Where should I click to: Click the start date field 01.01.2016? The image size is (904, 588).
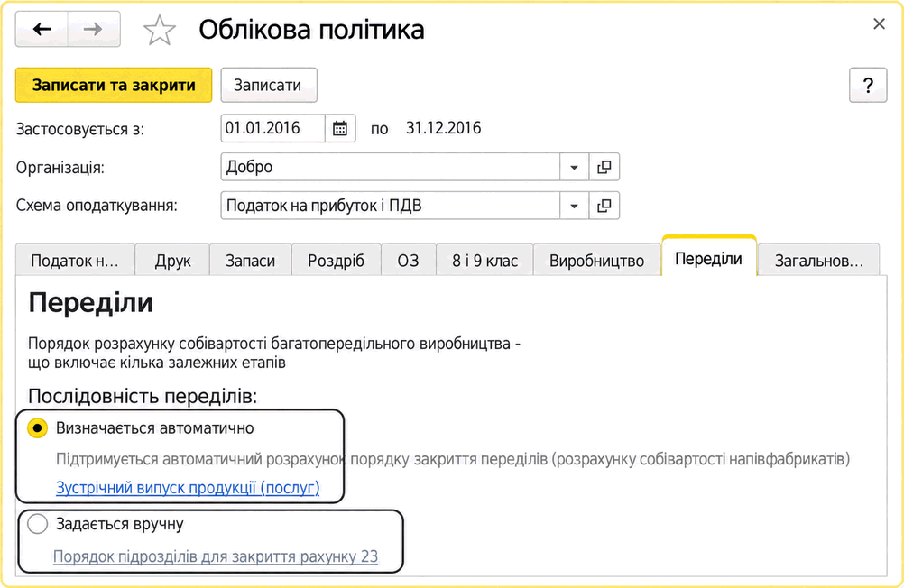[272, 128]
